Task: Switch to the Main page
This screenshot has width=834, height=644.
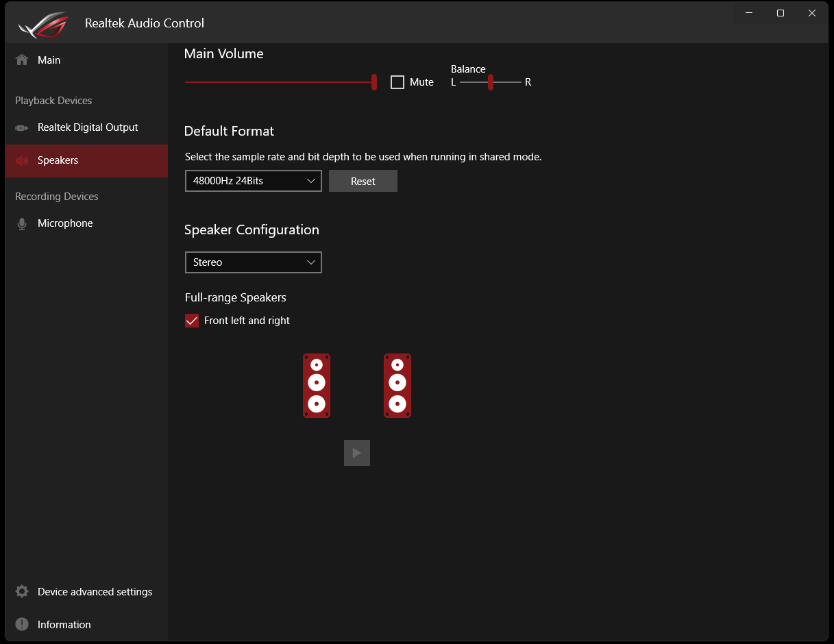Action: [x=48, y=60]
